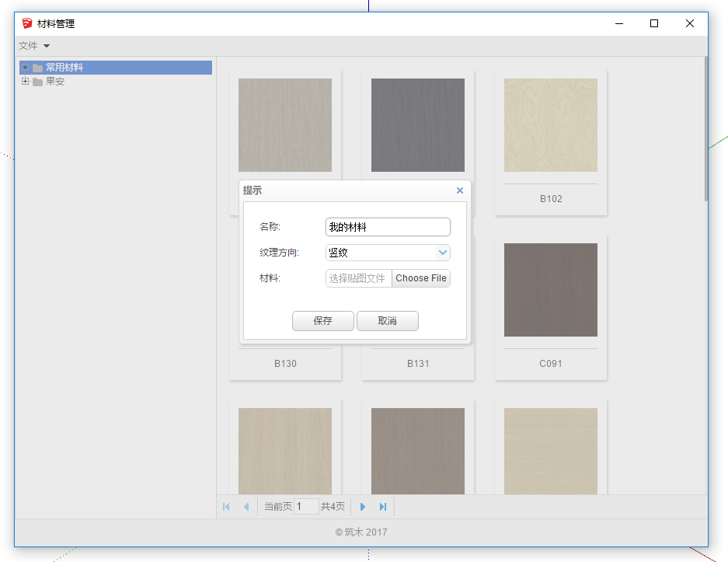Click the current page number field
This screenshot has height=562, width=728.
pyautogui.click(x=306, y=507)
